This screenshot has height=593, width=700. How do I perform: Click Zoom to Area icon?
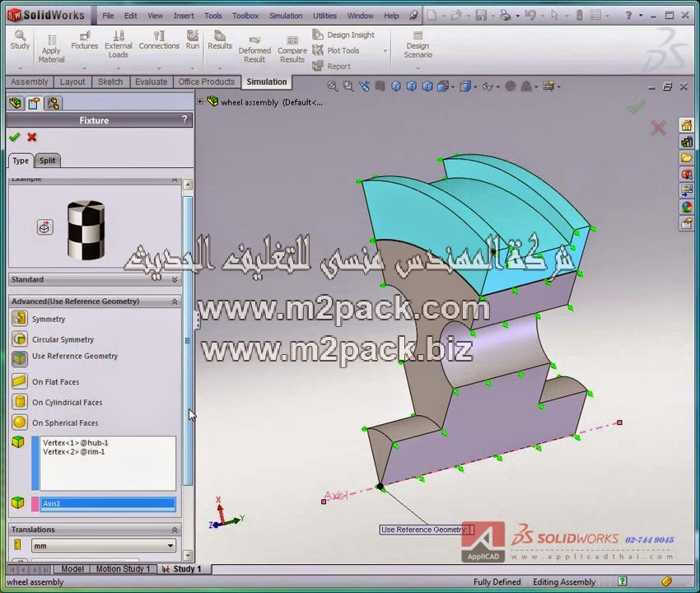(348, 86)
